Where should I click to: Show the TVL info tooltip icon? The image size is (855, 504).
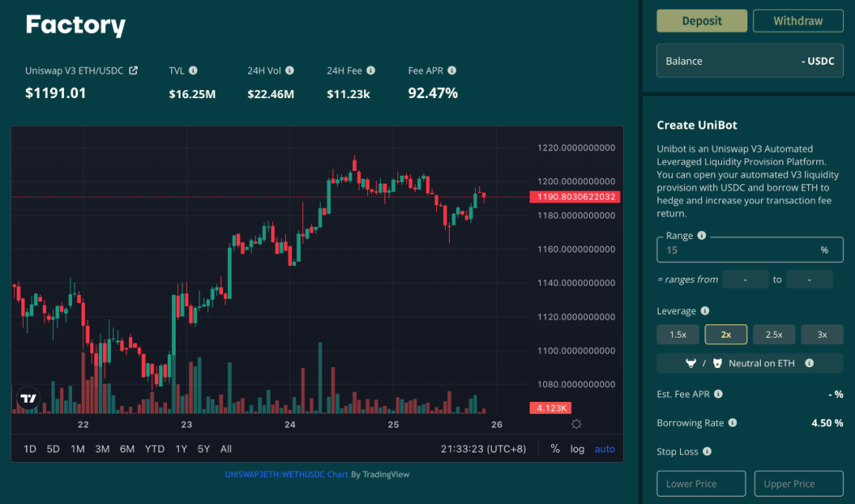tap(193, 70)
